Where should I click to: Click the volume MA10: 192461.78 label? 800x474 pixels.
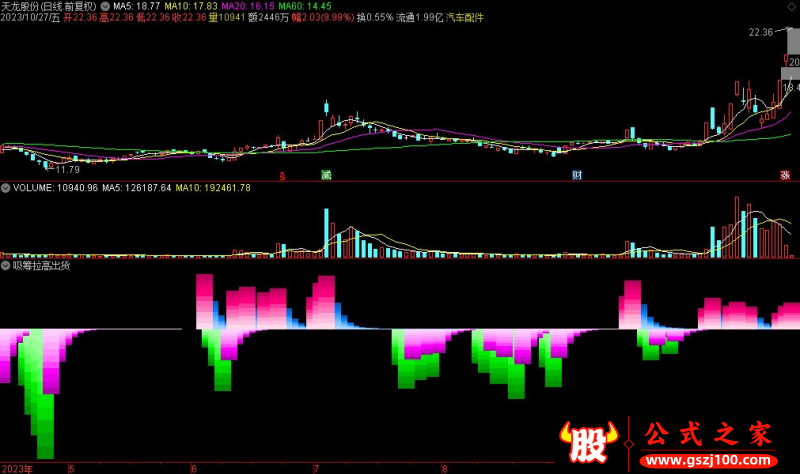click(213, 188)
